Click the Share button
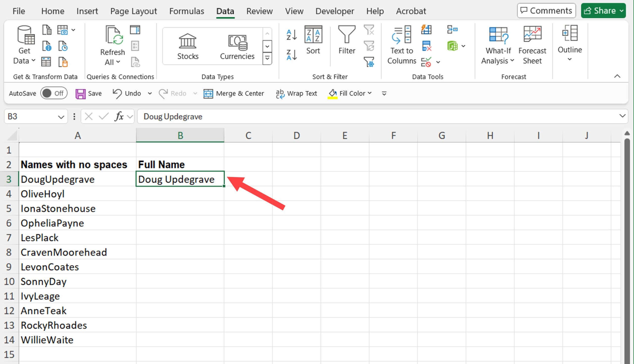Screen dimensions: 634x364 pos(603,10)
